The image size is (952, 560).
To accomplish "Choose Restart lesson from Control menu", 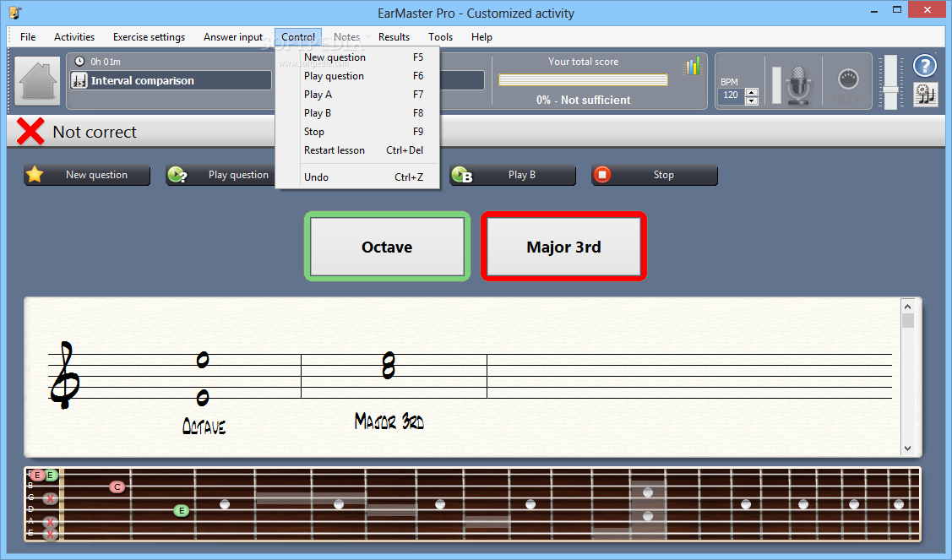I will [357, 150].
